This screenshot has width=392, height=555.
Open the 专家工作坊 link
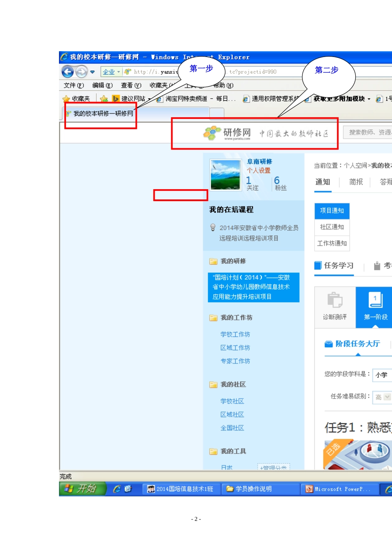[235, 361]
